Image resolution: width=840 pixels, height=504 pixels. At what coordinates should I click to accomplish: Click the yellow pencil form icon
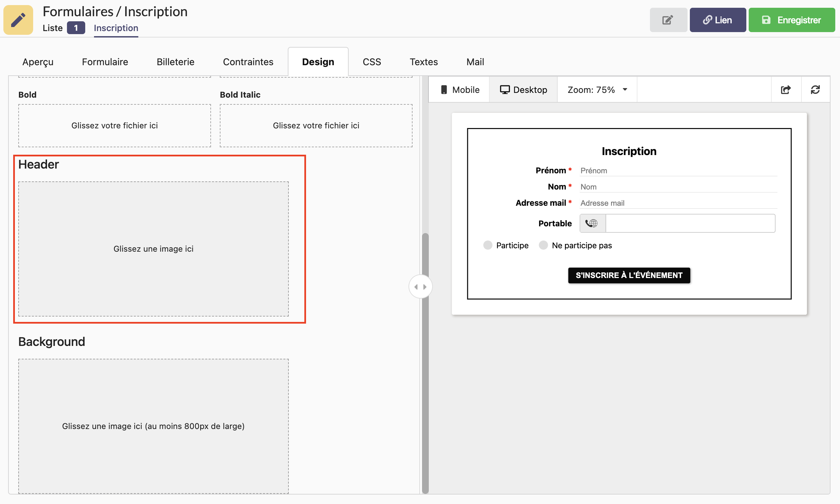(18, 20)
